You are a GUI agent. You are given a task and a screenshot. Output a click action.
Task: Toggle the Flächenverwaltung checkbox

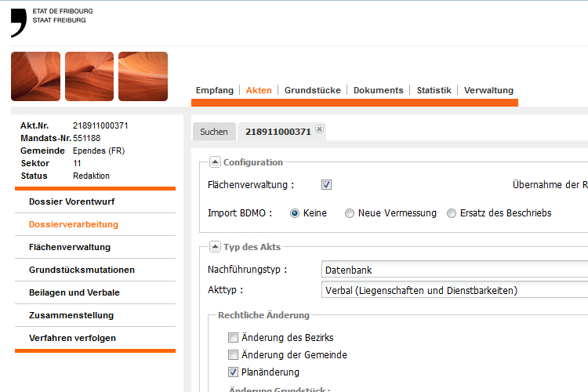326,184
